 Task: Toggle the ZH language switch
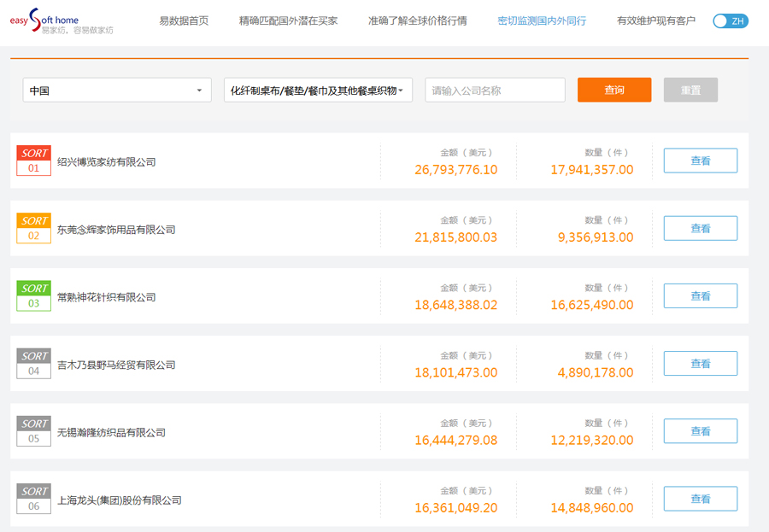pyautogui.click(x=731, y=21)
